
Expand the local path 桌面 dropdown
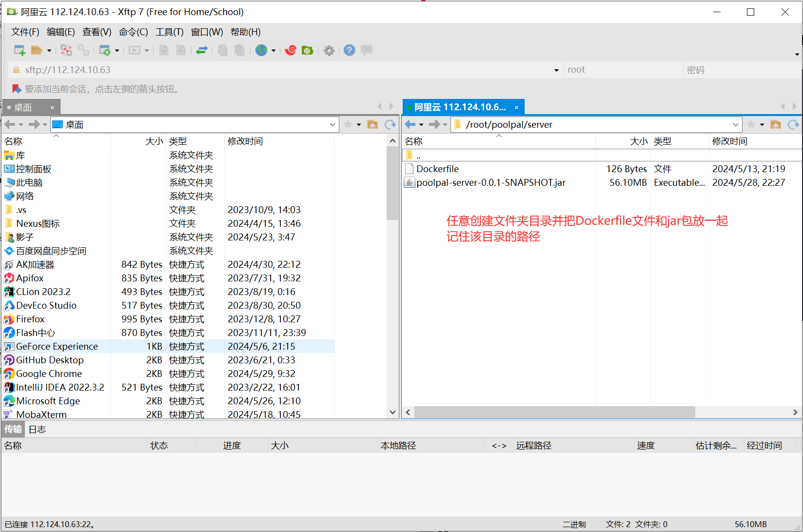333,124
